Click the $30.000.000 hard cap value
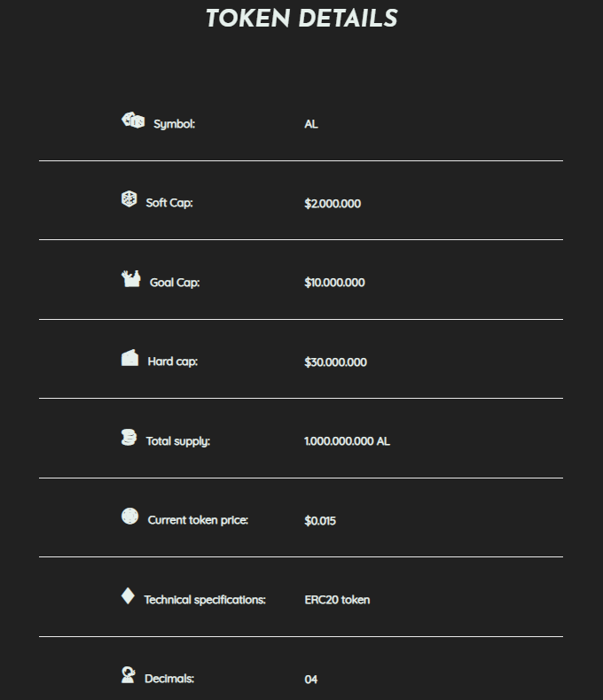603x700 pixels. click(336, 362)
